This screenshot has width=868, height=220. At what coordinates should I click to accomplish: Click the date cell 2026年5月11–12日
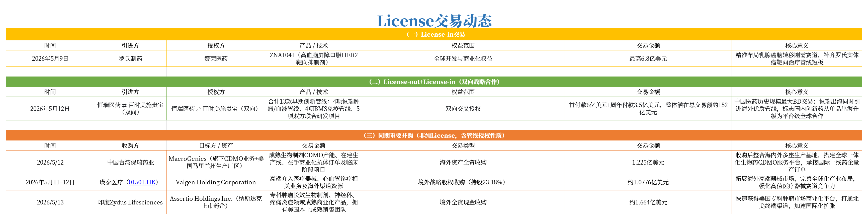(x=50, y=182)
